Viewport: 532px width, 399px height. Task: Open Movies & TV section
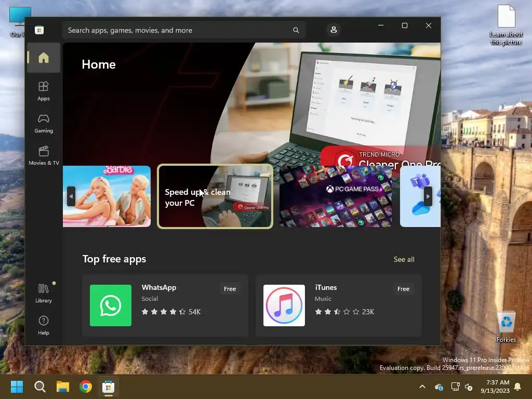[44, 155]
